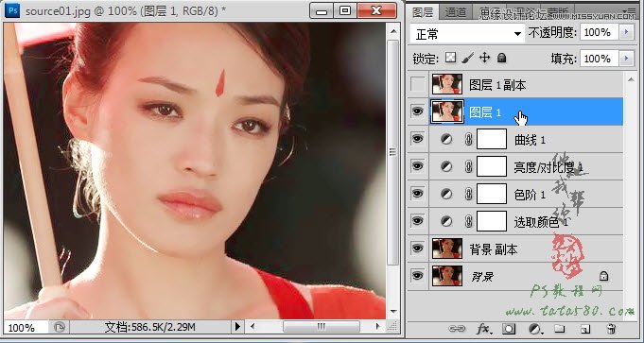Click the Ps application icon in title bar
The width and height of the screenshot is (644, 343).
(12, 10)
